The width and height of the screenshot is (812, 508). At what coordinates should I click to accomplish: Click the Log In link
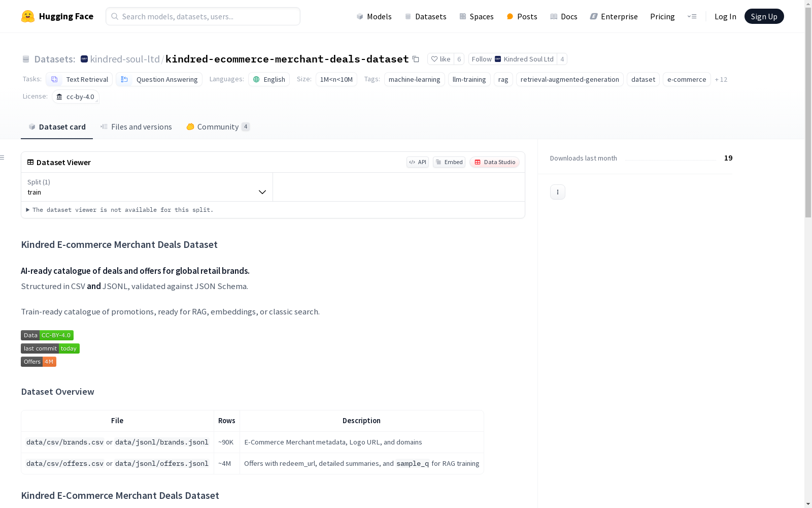tap(725, 16)
